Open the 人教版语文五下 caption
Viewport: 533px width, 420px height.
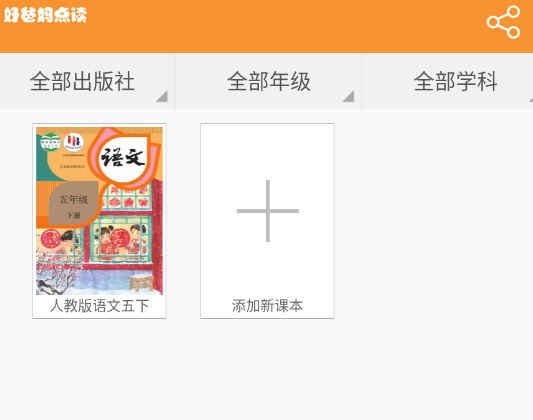99,306
